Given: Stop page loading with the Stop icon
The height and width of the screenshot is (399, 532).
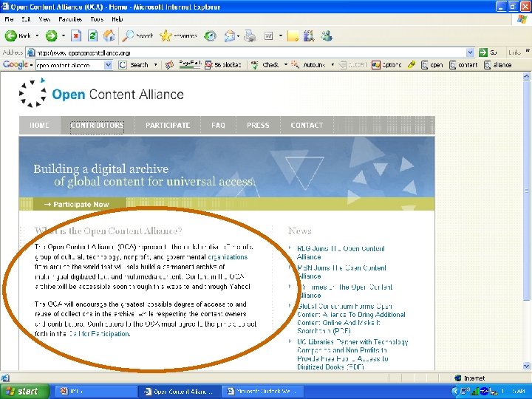Looking at the screenshot, I should 76,35.
